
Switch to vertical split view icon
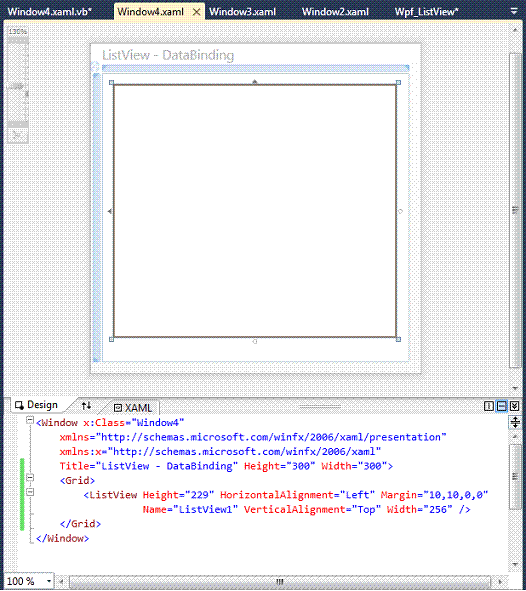[489, 406]
